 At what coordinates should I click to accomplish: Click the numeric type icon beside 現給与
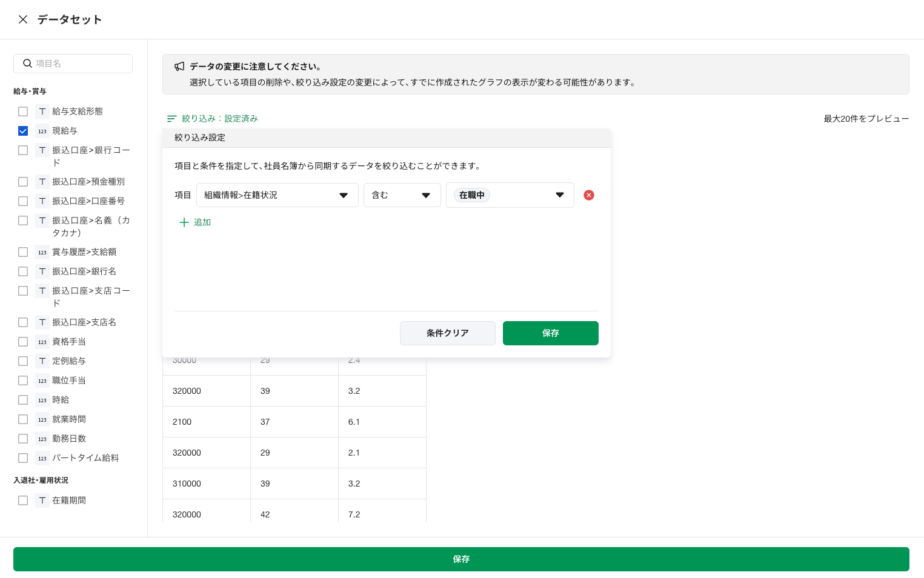pos(42,131)
